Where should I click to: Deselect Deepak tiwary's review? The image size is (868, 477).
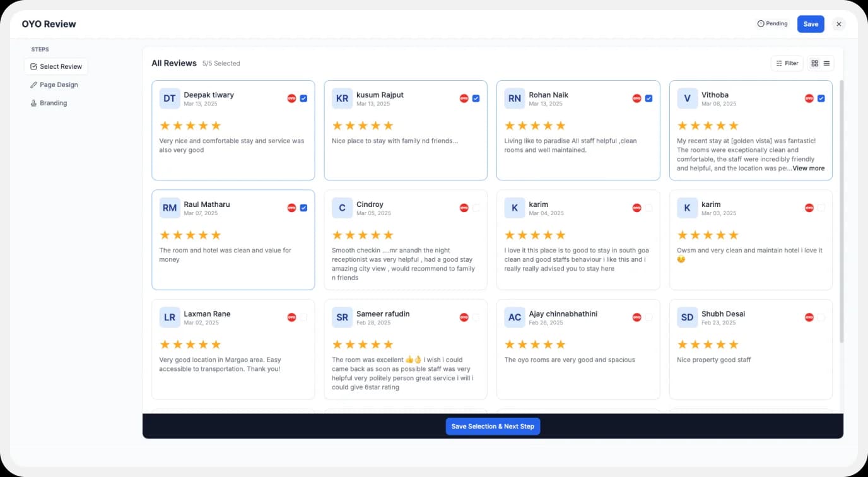[x=303, y=98]
